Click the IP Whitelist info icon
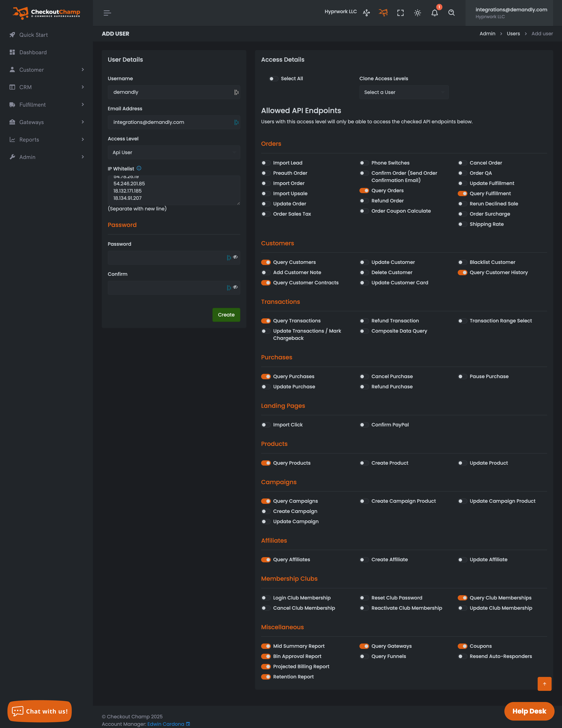The width and height of the screenshot is (562, 728). (139, 168)
